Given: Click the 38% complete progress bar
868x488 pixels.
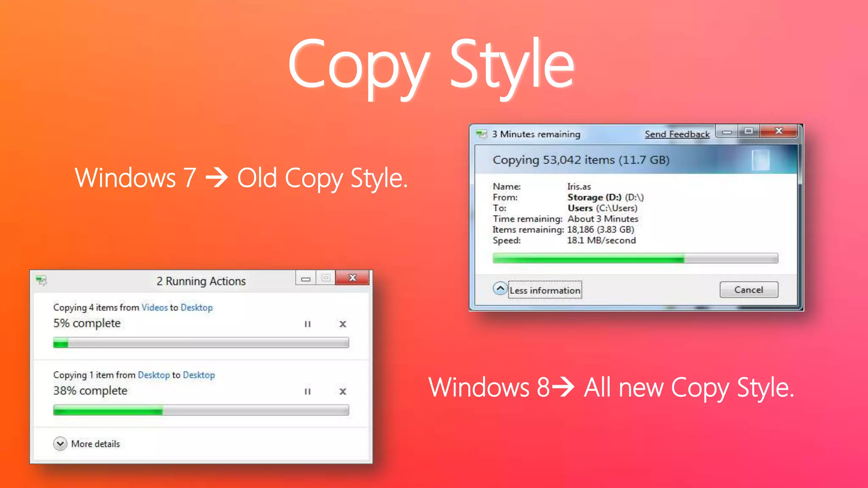Looking at the screenshot, I should tap(201, 410).
